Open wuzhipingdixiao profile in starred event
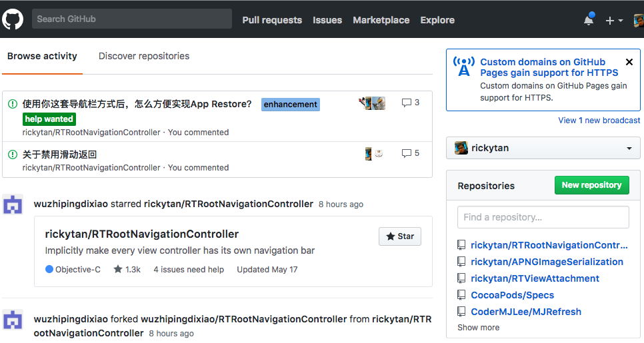Viewport: 644px width, 343px height. point(71,204)
